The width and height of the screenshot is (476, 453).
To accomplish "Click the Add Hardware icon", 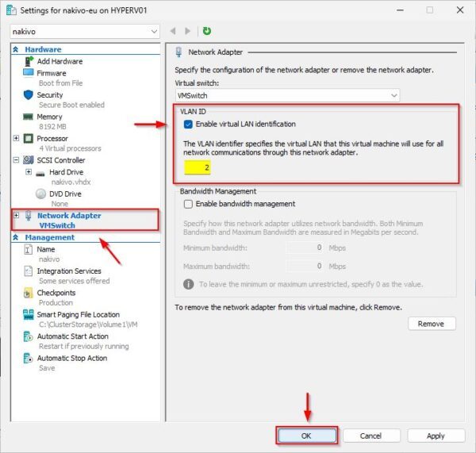I will (29, 61).
